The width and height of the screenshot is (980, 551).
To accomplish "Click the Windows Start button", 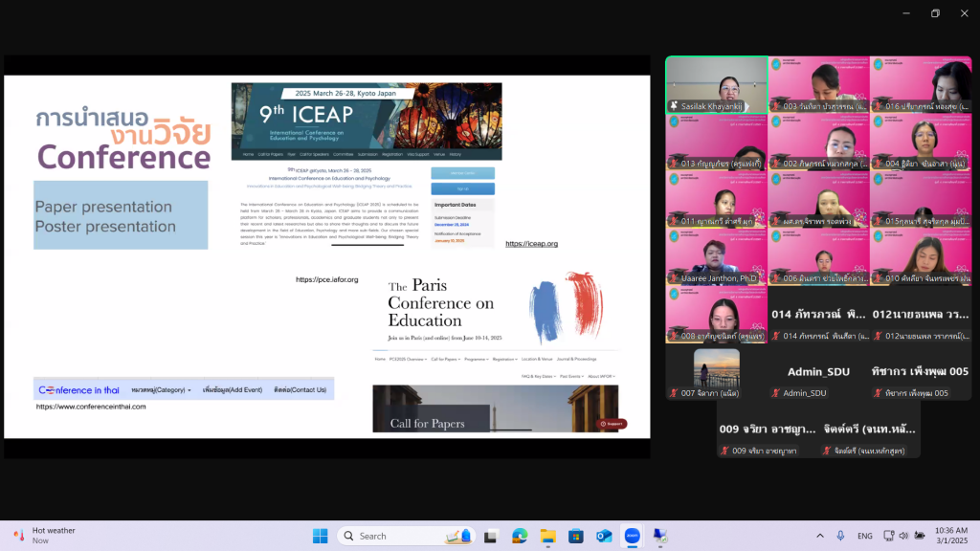I will (320, 536).
